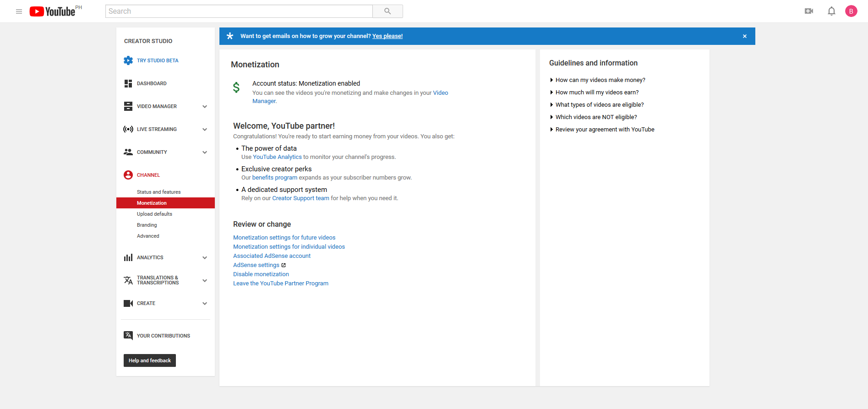Open the Video Manager link in account status
The image size is (868, 409).
coord(441,93)
